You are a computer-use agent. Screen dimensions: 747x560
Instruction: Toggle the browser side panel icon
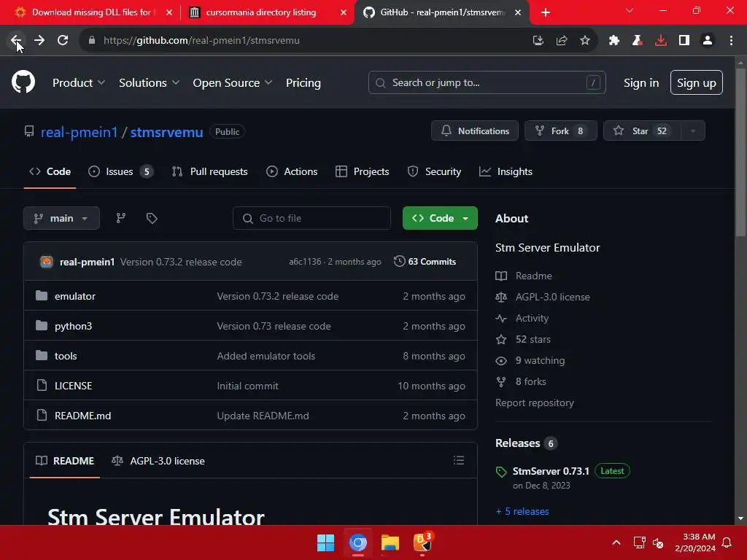(684, 41)
